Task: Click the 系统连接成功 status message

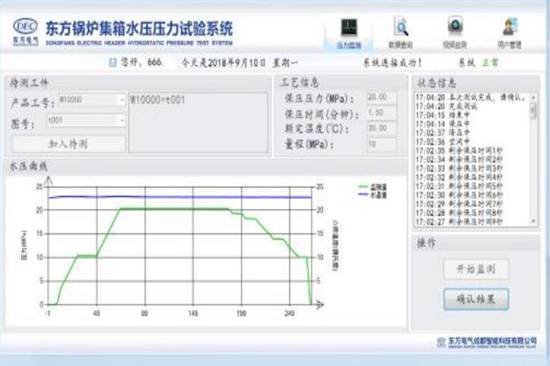Action: [393, 63]
